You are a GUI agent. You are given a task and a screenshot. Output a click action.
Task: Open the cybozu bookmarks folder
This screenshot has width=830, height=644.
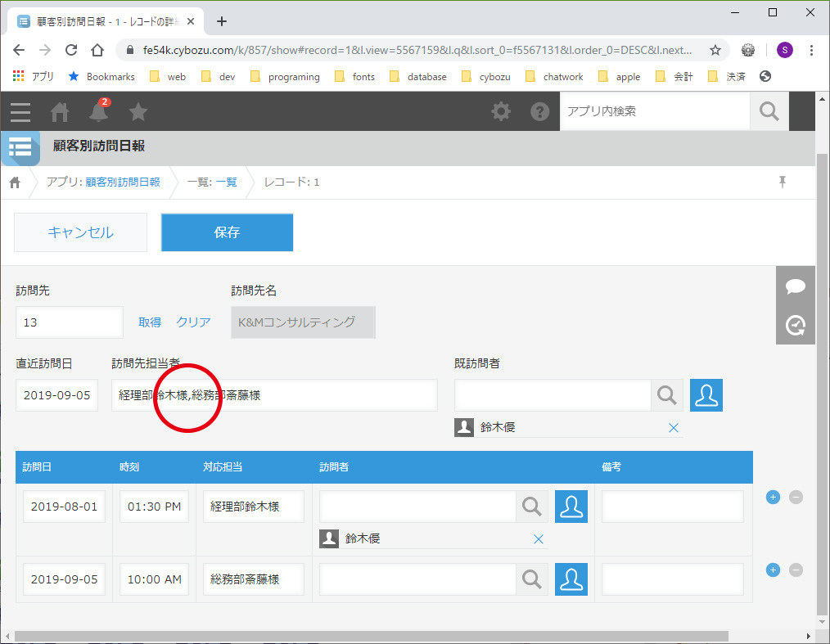[x=486, y=77]
